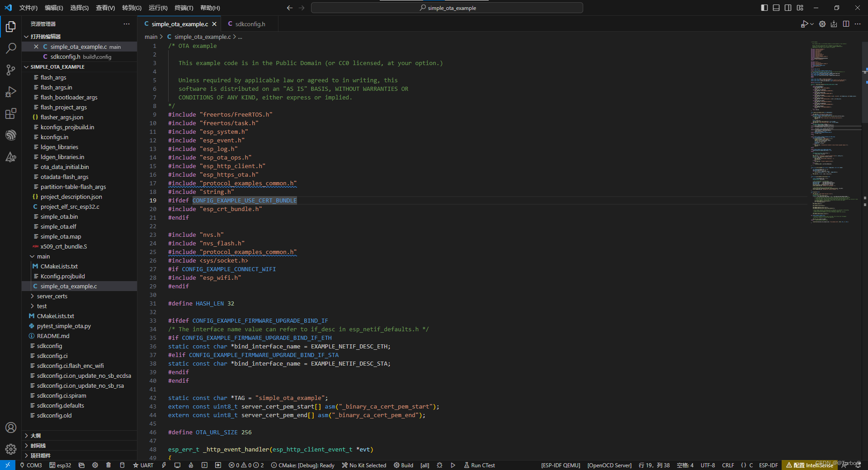This screenshot has height=470, width=868.
Task: Click the build project cylinder icon
Action: click(x=122, y=465)
